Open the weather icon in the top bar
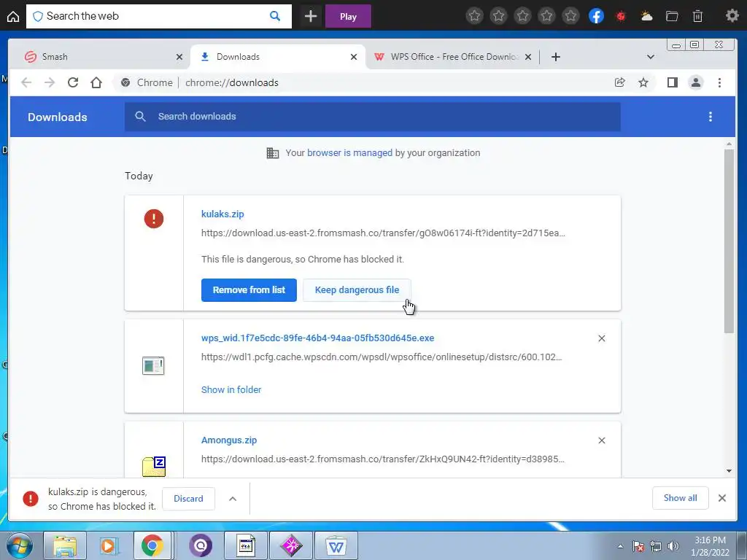747x560 pixels. click(646, 16)
